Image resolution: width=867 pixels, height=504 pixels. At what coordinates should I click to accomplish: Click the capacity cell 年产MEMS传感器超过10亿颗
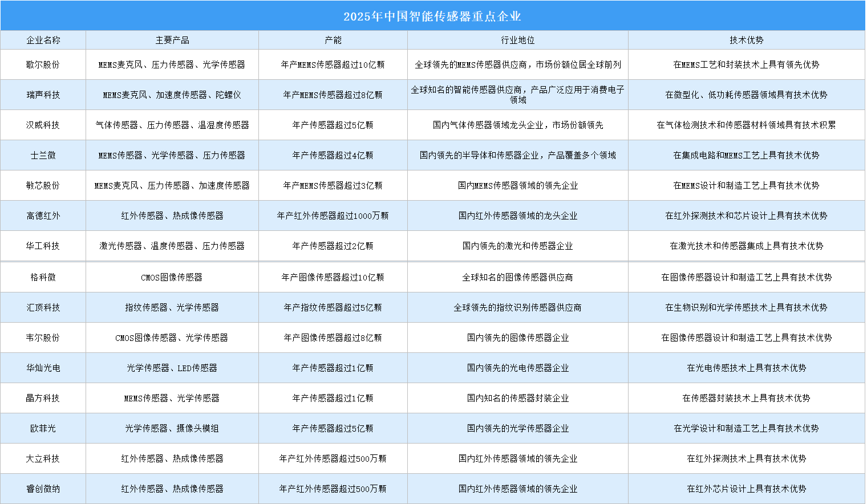333,64
